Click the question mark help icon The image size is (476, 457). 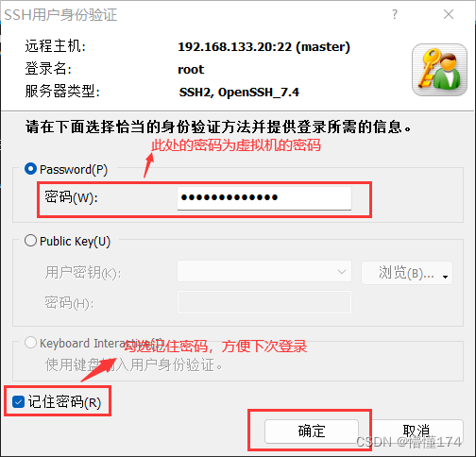coord(395,14)
